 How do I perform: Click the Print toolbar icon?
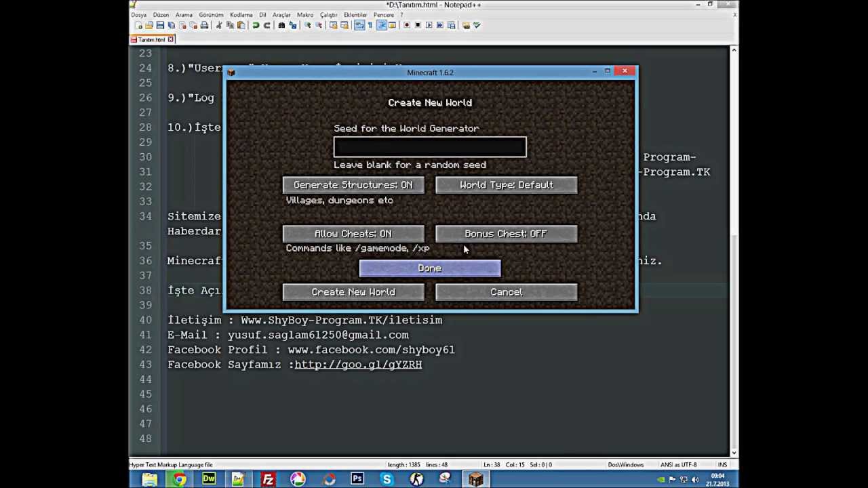pyautogui.click(x=204, y=25)
